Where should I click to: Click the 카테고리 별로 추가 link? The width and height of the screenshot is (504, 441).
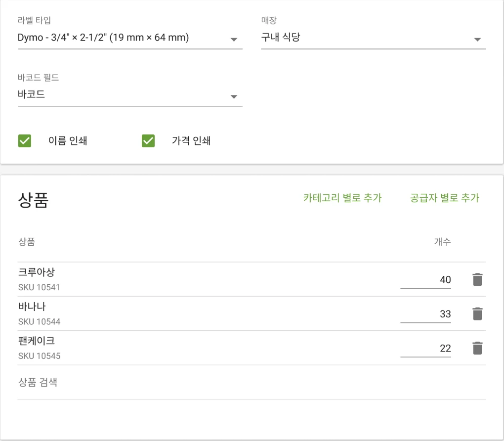pos(342,198)
